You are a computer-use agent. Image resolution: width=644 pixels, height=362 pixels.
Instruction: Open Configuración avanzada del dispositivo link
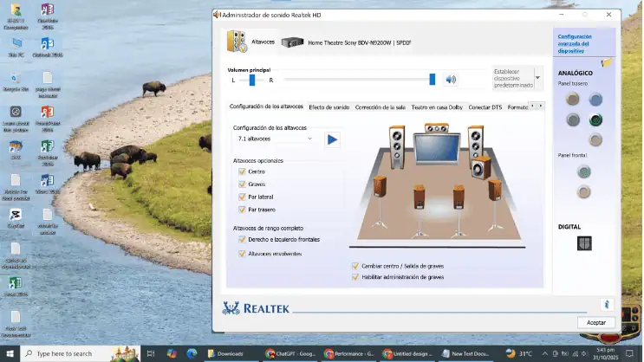(575, 43)
